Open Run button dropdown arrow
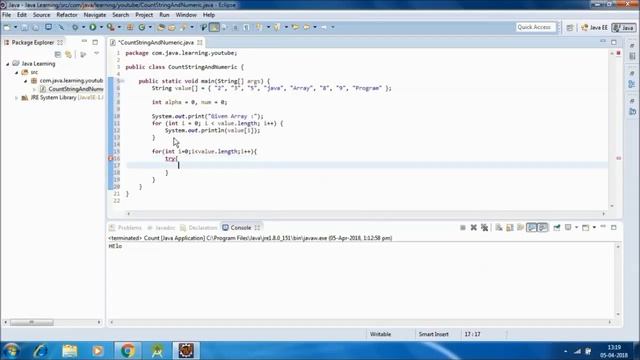Screen dimensions: 640x360 coord(101,27)
